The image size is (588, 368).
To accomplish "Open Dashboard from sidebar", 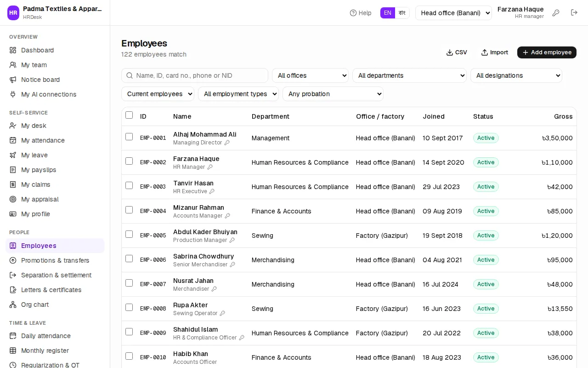I will 55,50.
